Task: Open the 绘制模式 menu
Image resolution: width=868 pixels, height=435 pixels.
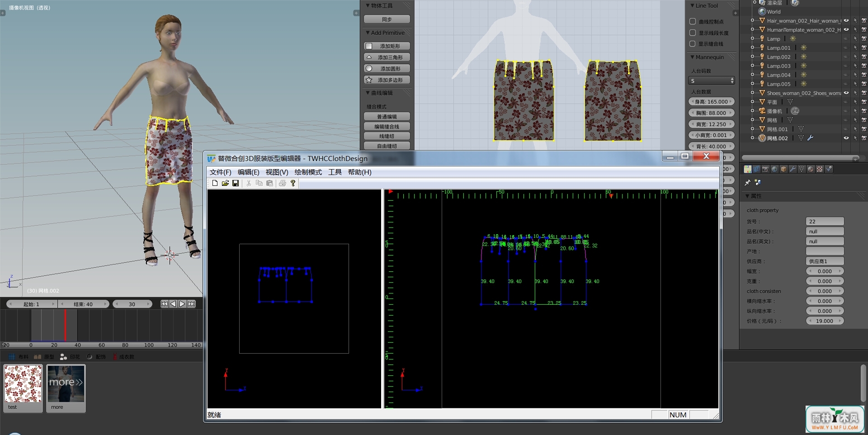Action: coord(308,172)
